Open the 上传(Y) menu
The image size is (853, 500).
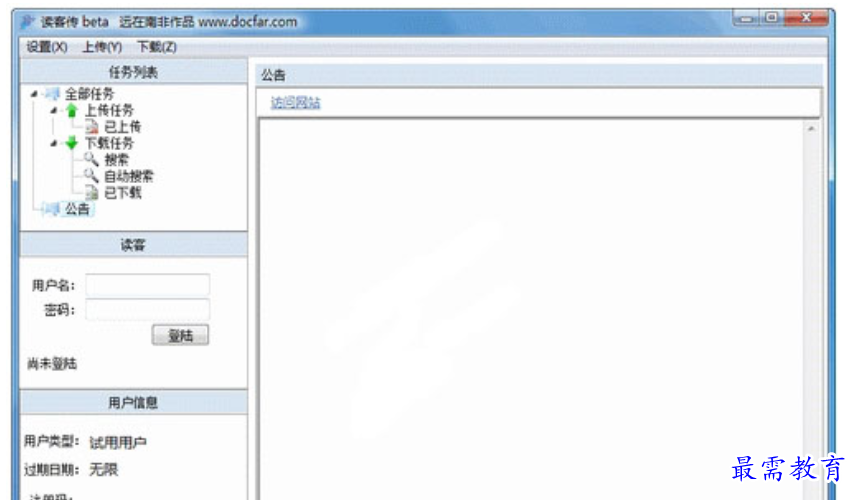tap(102, 47)
